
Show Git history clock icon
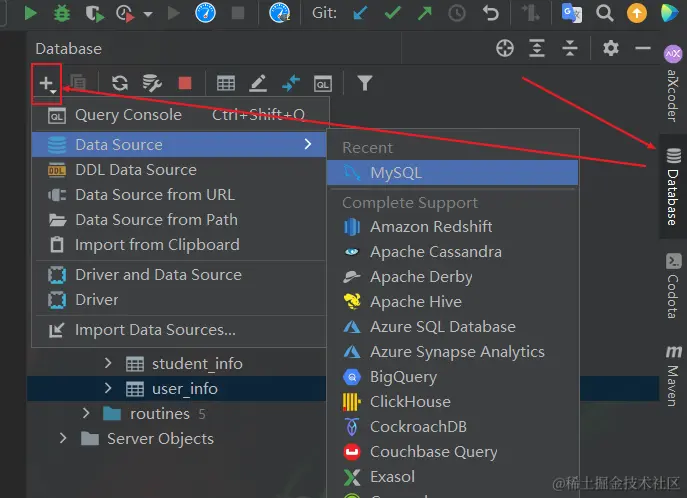pos(457,13)
